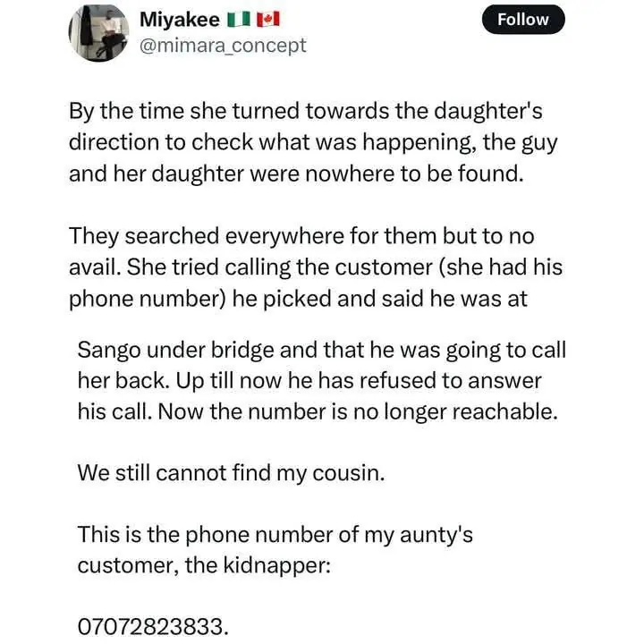This screenshot has height=644, width=644.
Task: Click "We still cannot find my cousin."
Action: click(231, 473)
